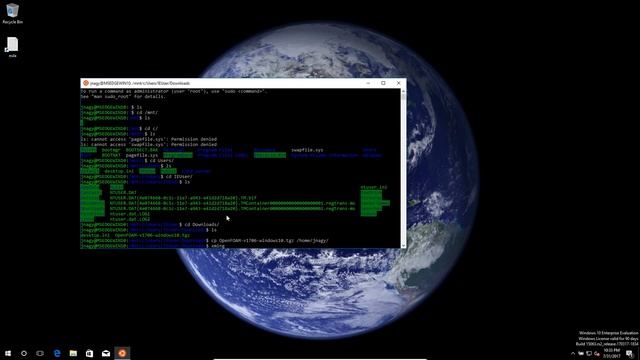Select the Ubuntu Bash taskbar icon

tap(122, 353)
